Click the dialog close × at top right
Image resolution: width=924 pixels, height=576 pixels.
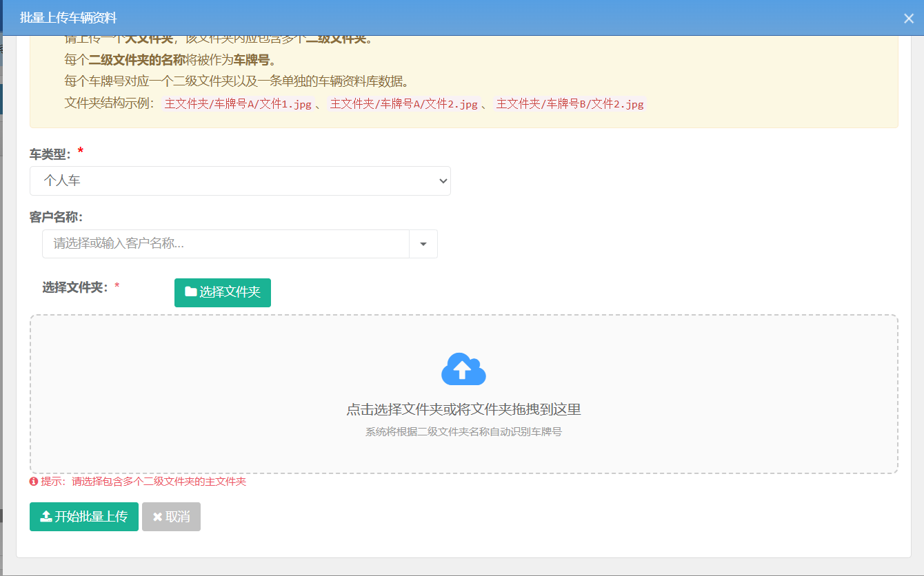point(908,19)
